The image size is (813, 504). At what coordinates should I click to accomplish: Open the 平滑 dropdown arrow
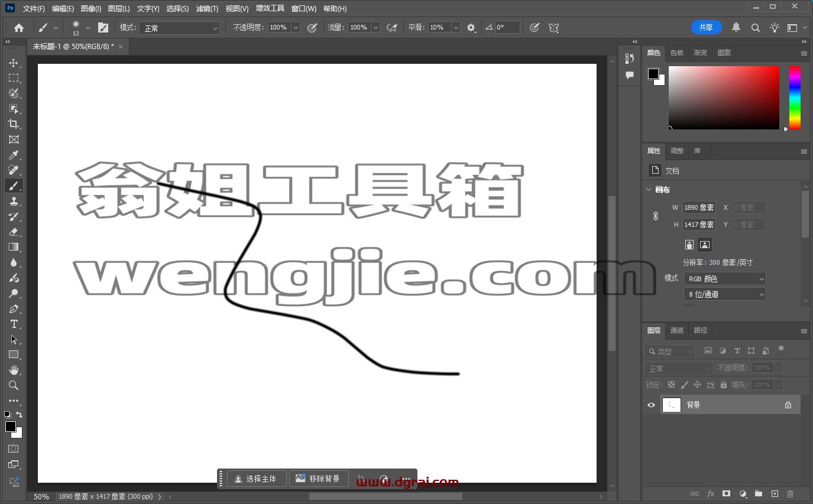(x=456, y=27)
